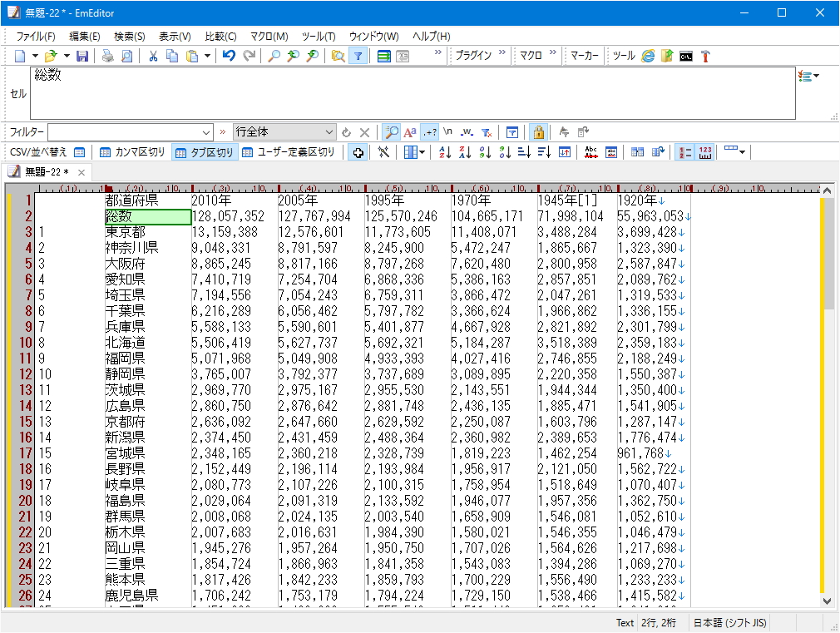Toggle match case Aa filter option
The width and height of the screenshot is (840, 633).
410,132
